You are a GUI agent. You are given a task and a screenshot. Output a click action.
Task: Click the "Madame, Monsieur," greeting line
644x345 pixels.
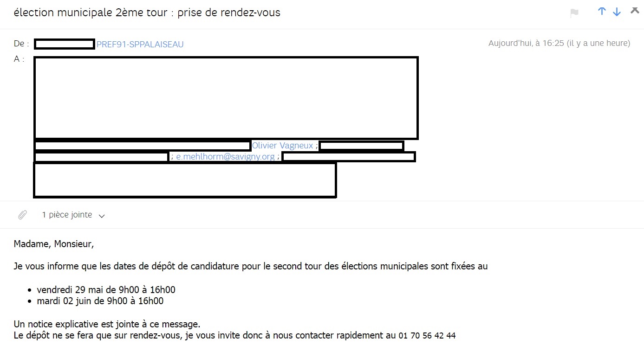coord(54,244)
